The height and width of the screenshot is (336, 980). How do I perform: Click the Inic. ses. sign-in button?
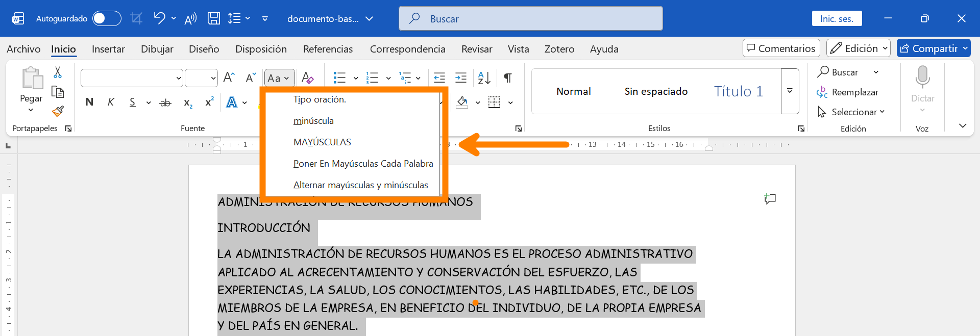click(x=837, y=18)
